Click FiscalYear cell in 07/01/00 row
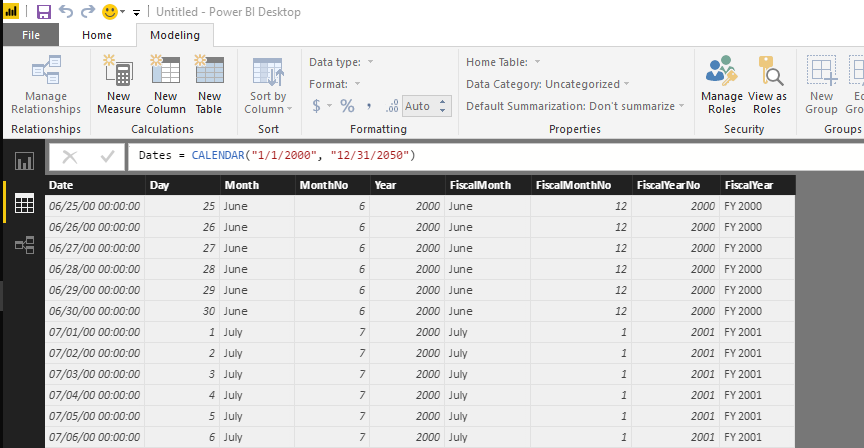Image resolution: width=864 pixels, height=448 pixels. tap(758, 332)
